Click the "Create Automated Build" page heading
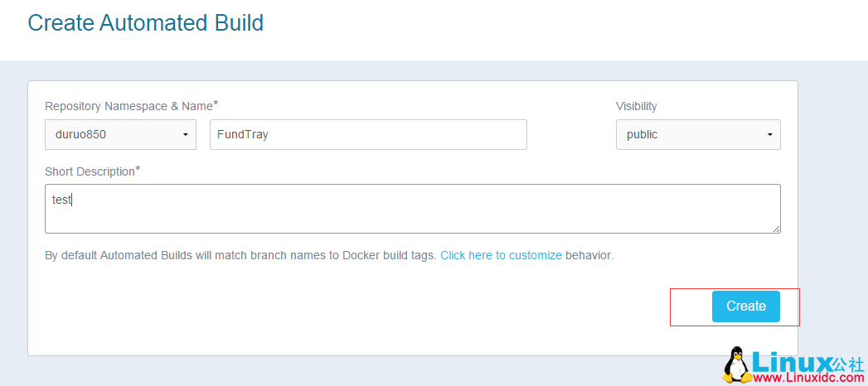This screenshot has width=868, height=386. (x=146, y=23)
